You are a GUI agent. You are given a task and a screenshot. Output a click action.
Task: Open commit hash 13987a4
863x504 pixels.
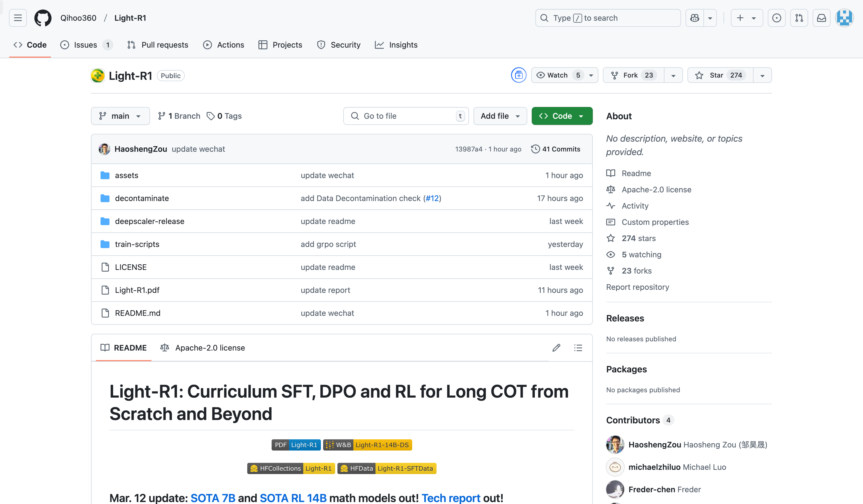(x=468, y=149)
